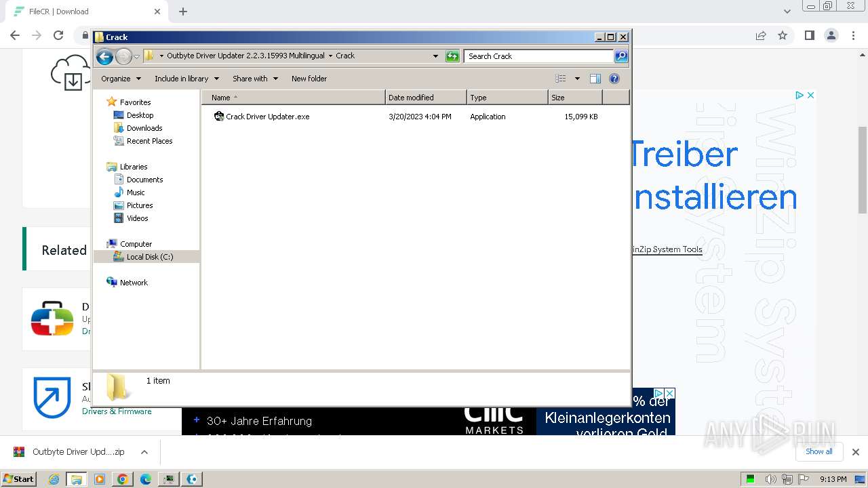This screenshot has width=868, height=488.
Task: Click the Chrome reload page icon
Action: [x=58, y=35]
